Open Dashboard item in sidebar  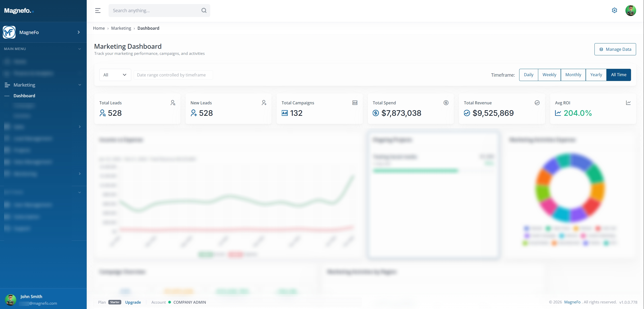[24, 96]
